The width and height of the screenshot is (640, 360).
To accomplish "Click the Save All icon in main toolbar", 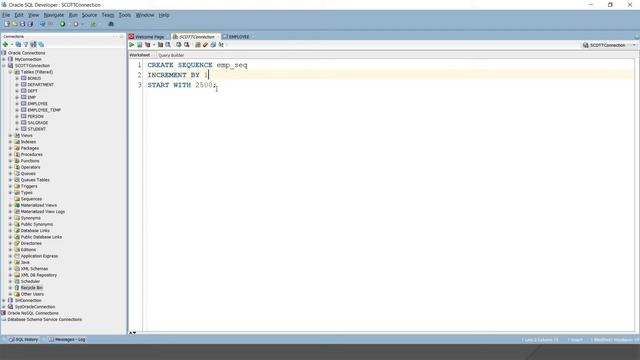I will [x=30, y=24].
